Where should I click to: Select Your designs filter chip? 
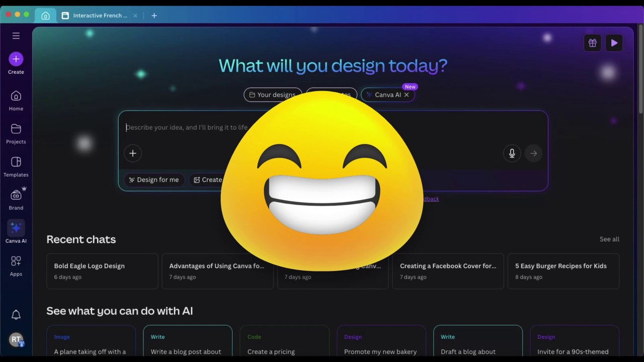click(272, 95)
